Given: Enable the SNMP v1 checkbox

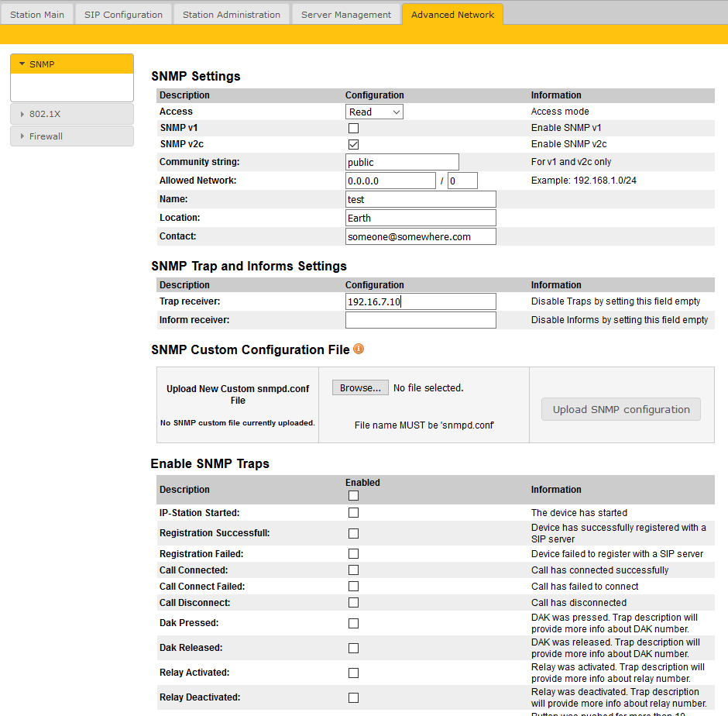Looking at the screenshot, I should 352,127.
